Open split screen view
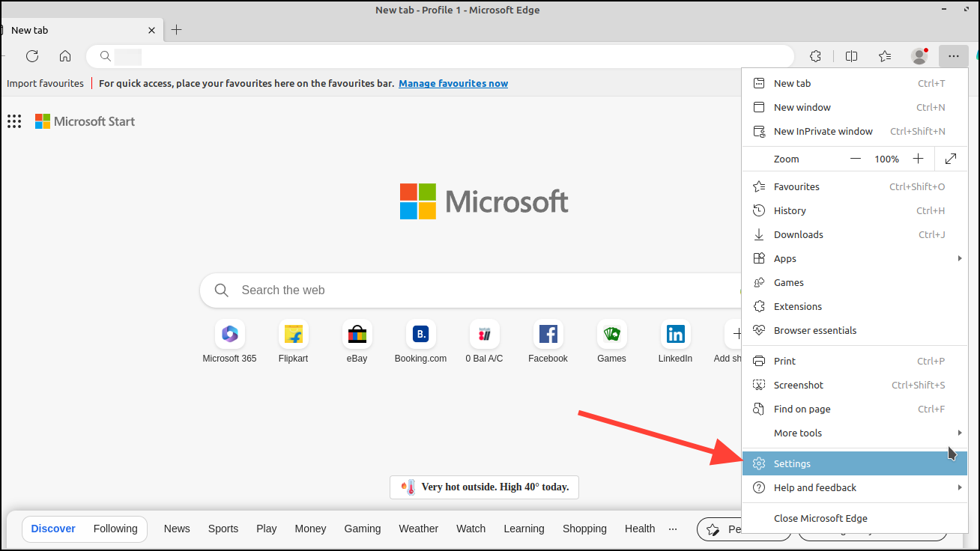The image size is (980, 551). tap(851, 56)
